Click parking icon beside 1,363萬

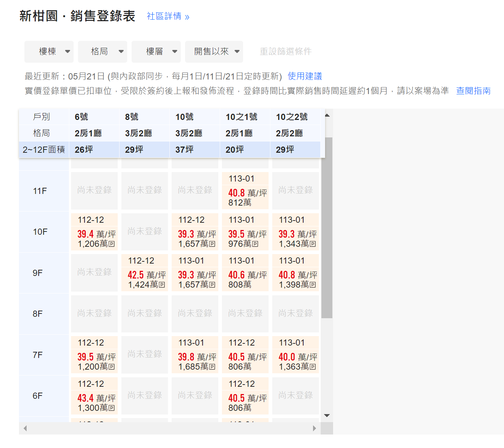click(x=313, y=367)
